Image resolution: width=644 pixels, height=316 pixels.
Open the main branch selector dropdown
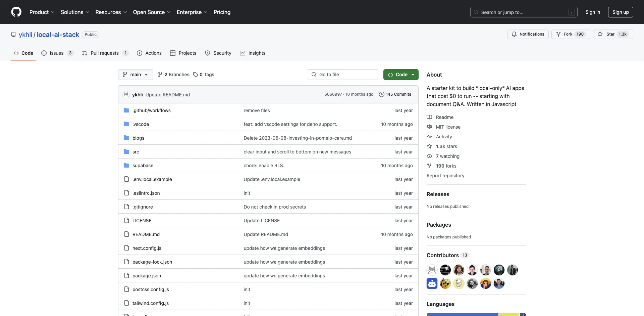136,75
